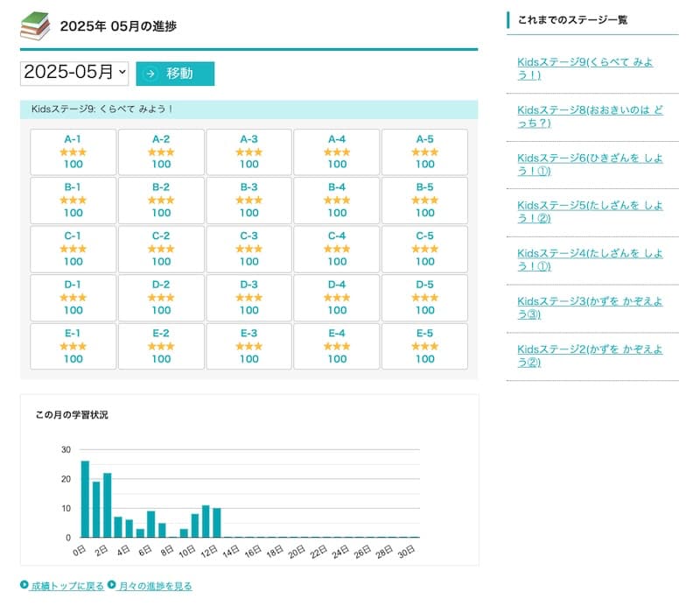
Task: Click the arrow icon on 移動 button
Action: coord(150,74)
